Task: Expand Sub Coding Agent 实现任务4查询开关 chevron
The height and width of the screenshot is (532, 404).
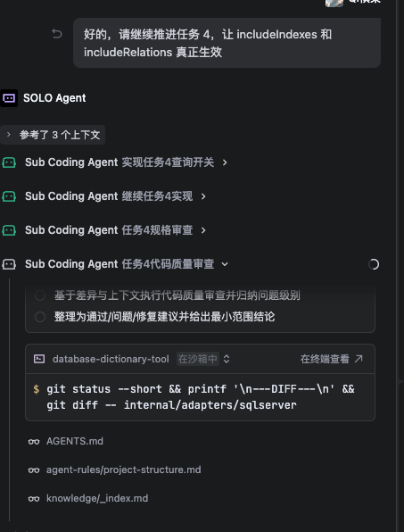Action: [x=225, y=162]
